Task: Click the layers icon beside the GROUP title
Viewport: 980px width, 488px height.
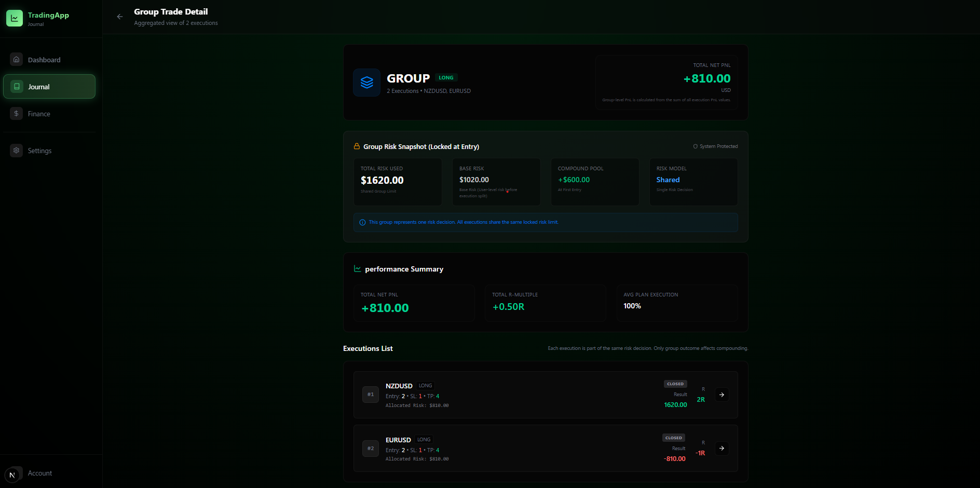Action: coord(366,83)
